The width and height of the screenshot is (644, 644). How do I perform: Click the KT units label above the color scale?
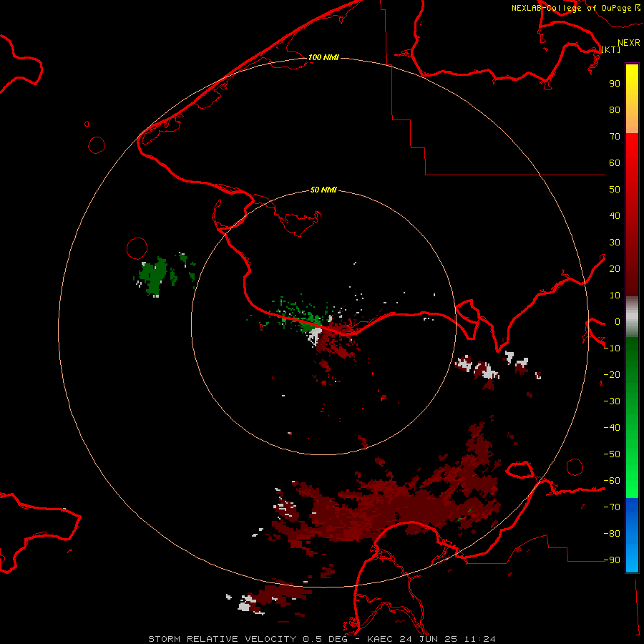click(611, 49)
